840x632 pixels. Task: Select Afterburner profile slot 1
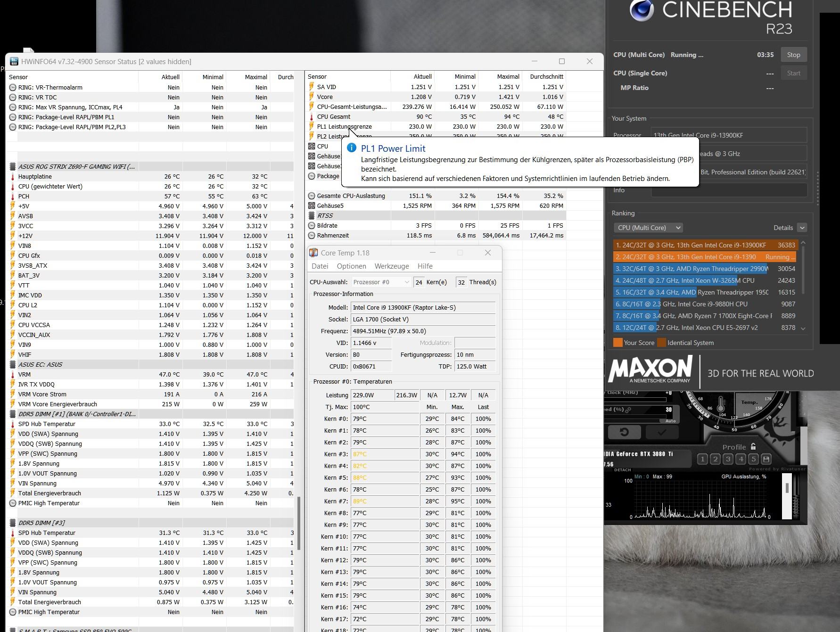(x=702, y=459)
